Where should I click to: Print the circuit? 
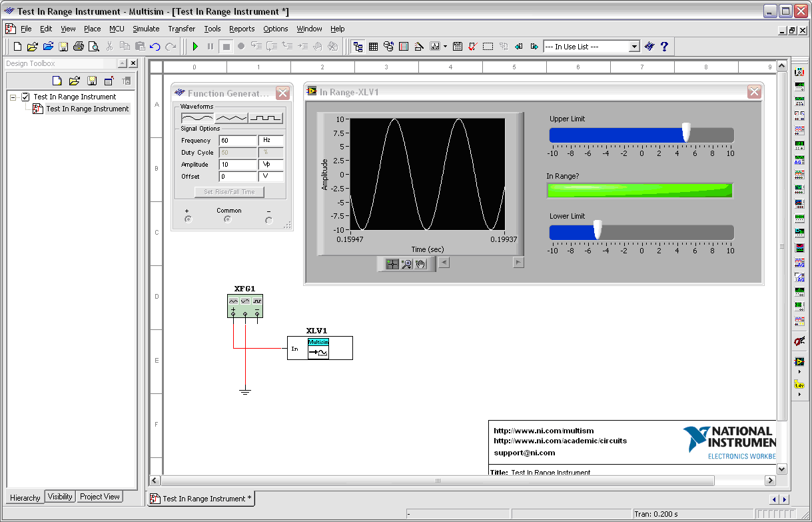(79, 47)
